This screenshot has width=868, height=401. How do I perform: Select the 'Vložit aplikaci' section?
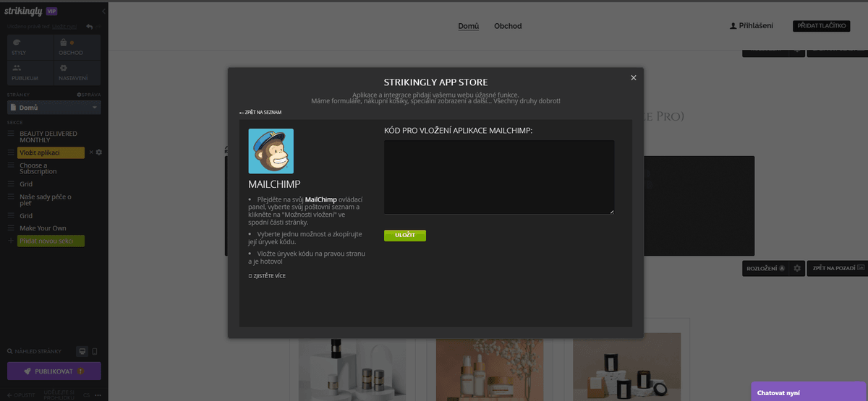[51, 152]
